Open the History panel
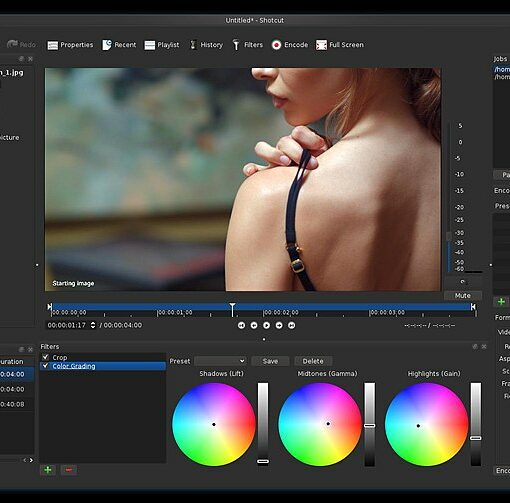Screen dimensions: 510x503 (x=206, y=45)
